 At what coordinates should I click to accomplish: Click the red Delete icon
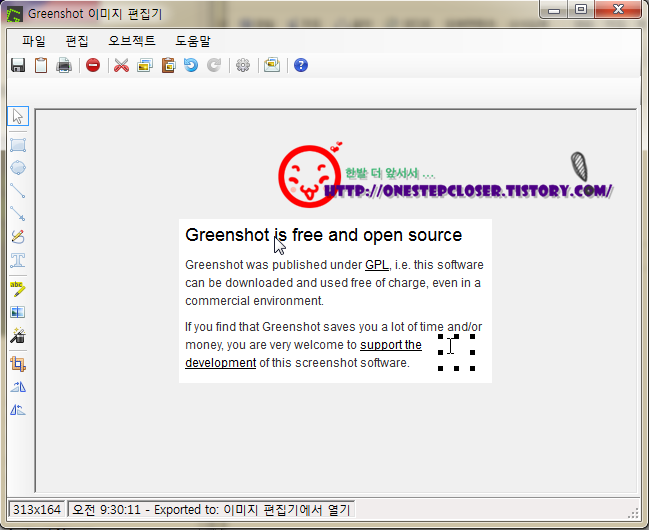(93, 65)
